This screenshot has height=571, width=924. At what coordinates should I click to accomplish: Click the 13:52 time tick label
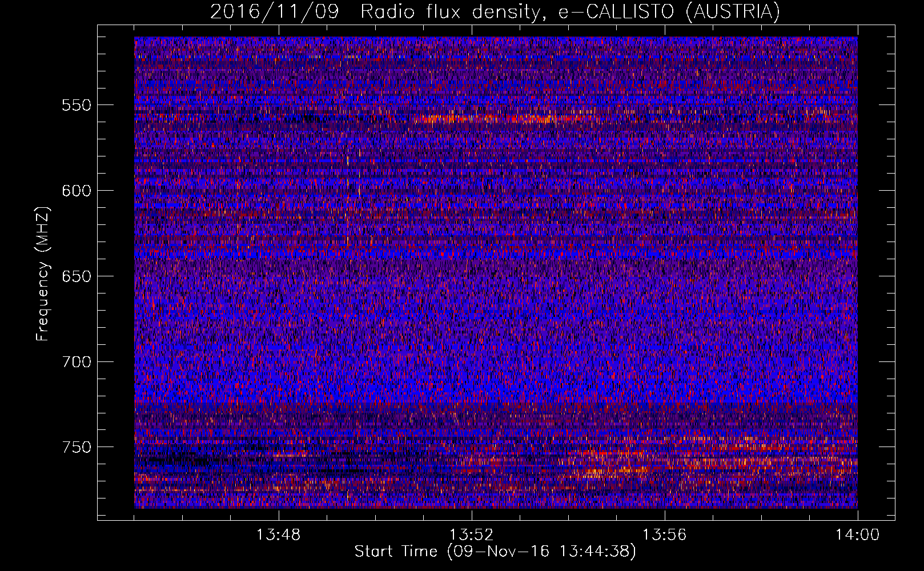coord(471,535)
